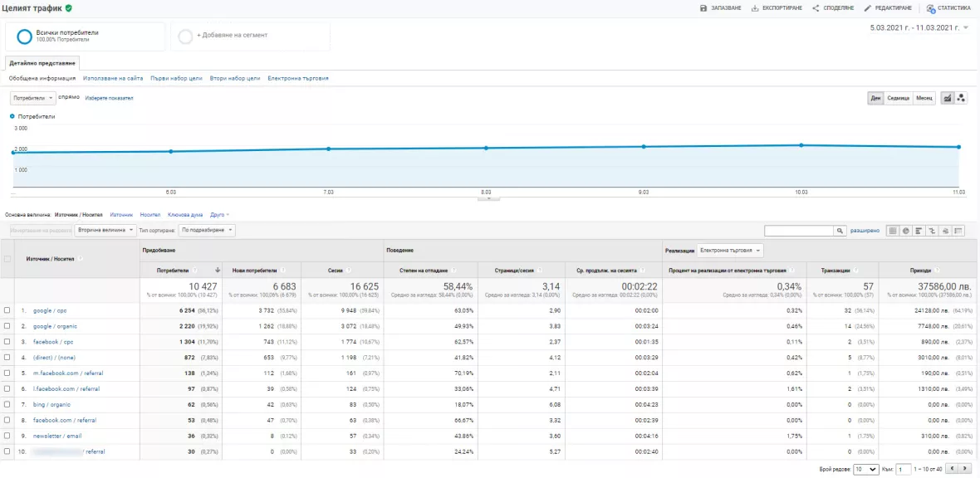Click the table search magnifier icon
The height and width of the screenshot is (478, 980).
(x=840, y=231)
